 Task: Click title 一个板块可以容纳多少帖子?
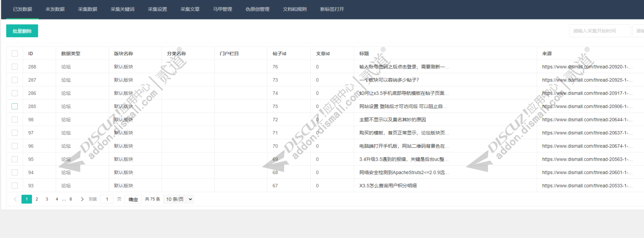click(x=389, y=80)
